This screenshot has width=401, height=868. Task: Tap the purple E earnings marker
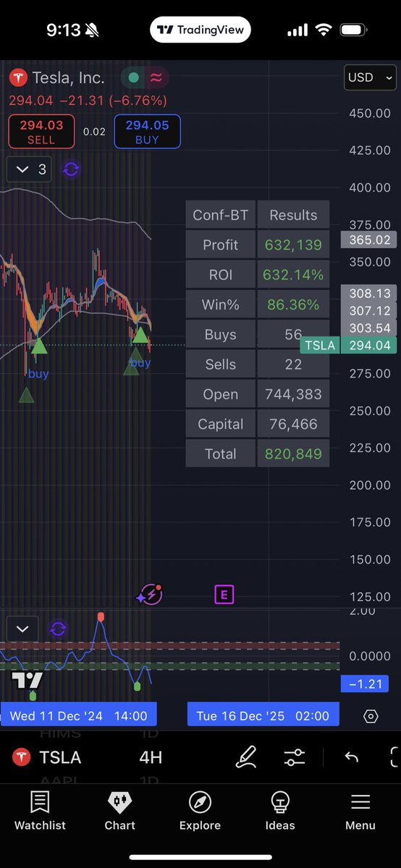[x=224, y=595]
